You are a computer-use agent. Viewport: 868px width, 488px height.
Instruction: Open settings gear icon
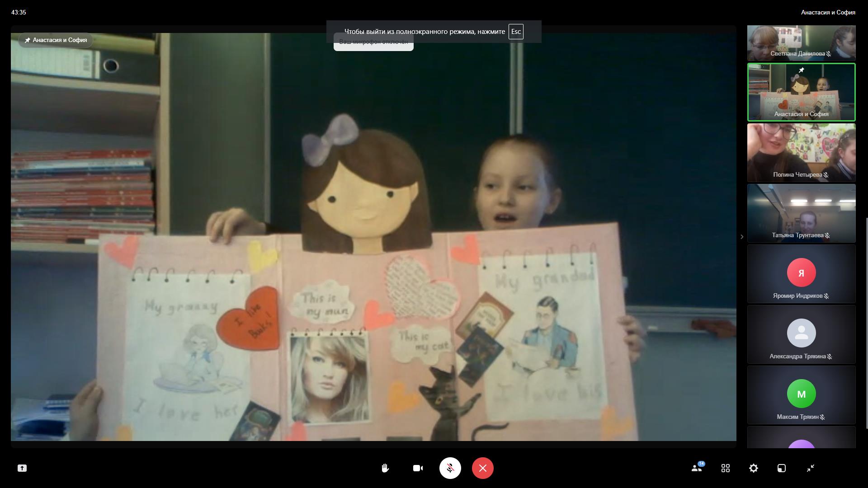coord(753,468)
